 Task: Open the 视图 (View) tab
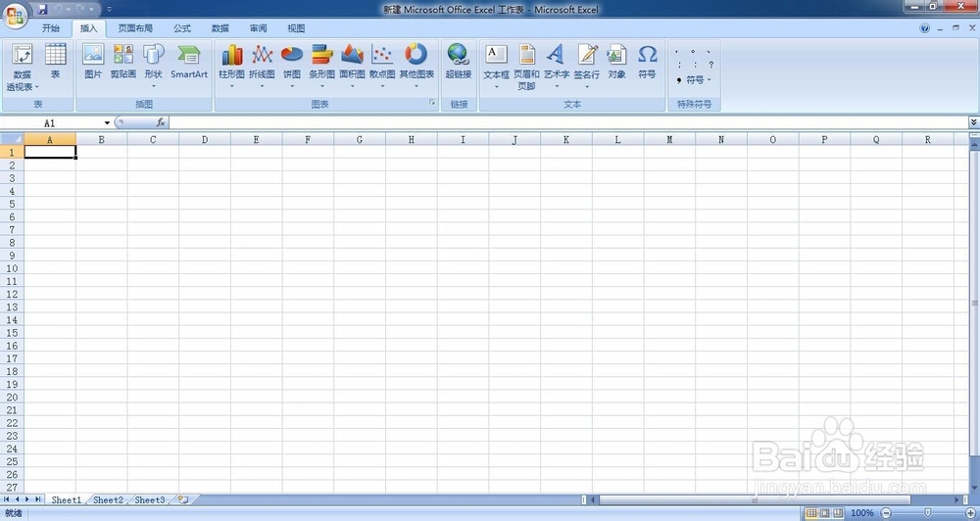296,28
